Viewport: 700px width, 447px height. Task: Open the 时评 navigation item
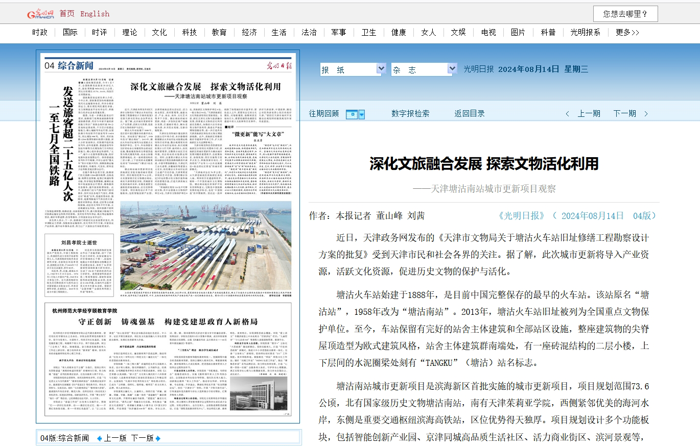click(99, 33)
